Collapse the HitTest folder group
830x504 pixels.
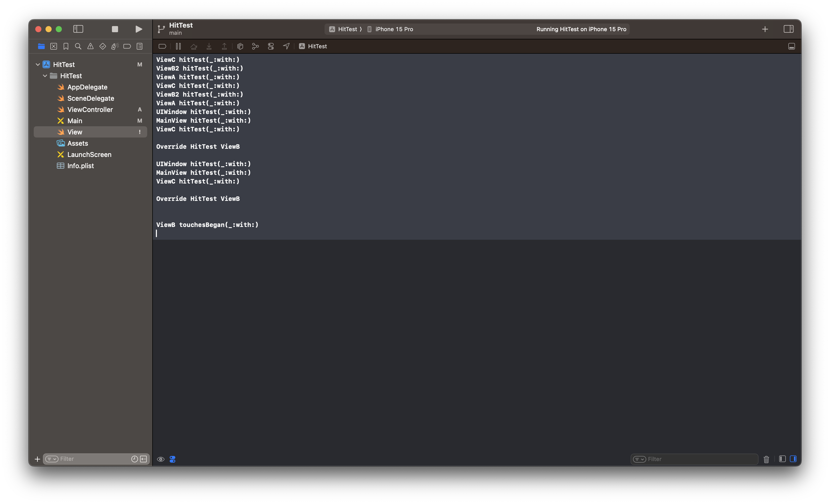coord(45,76)
